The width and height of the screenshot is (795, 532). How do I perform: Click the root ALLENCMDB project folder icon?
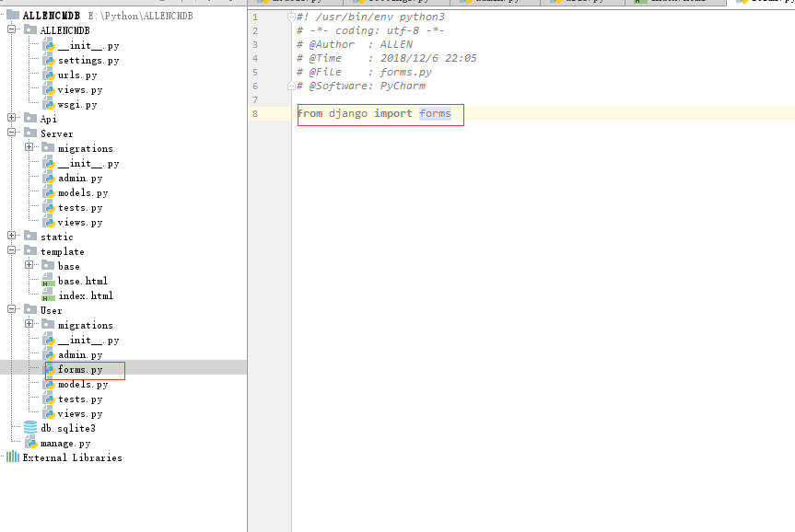(13, 16)
